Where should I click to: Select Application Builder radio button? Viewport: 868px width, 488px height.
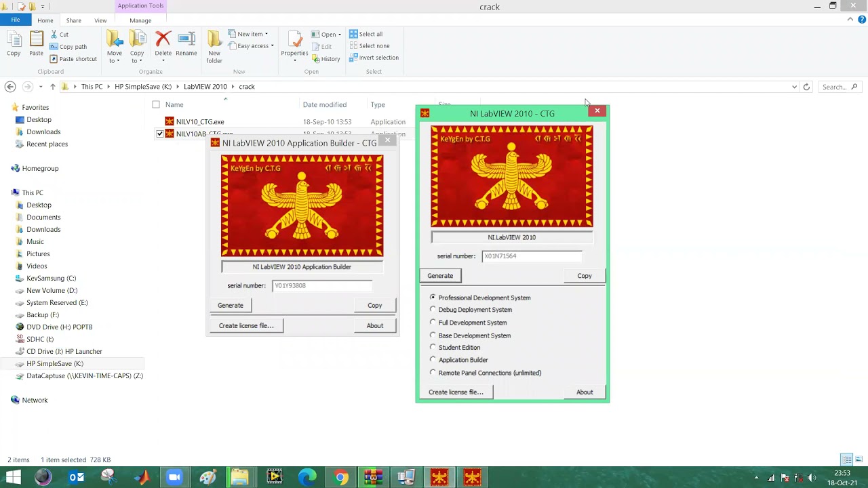433,360
